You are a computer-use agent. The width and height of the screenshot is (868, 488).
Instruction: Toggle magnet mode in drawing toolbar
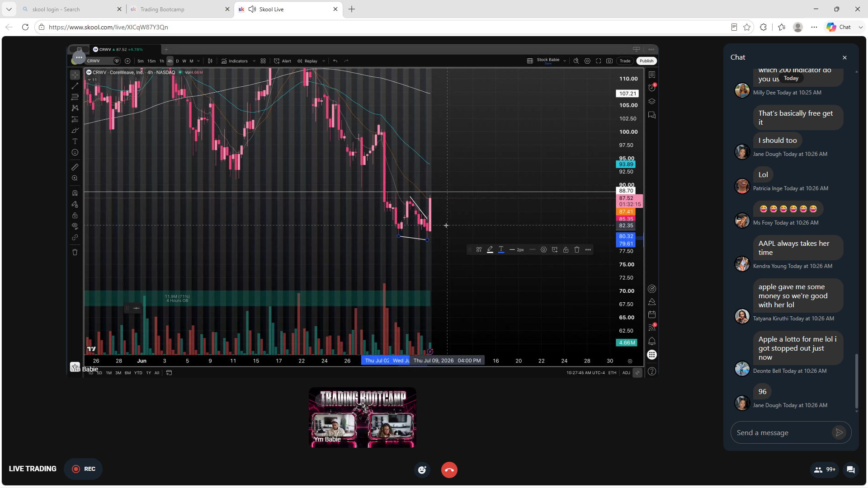[x=75, y=193]
